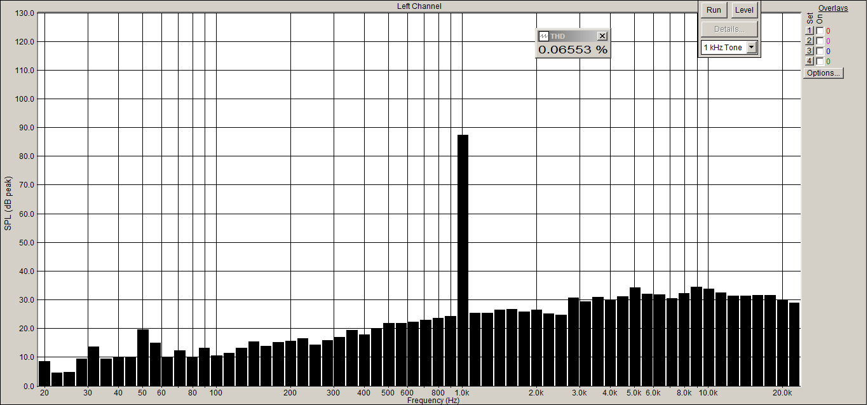Set overlay 4 using its Set button
Image resolution: width=868 pixels, height=405 pixels.
click(x=809, y=61)
